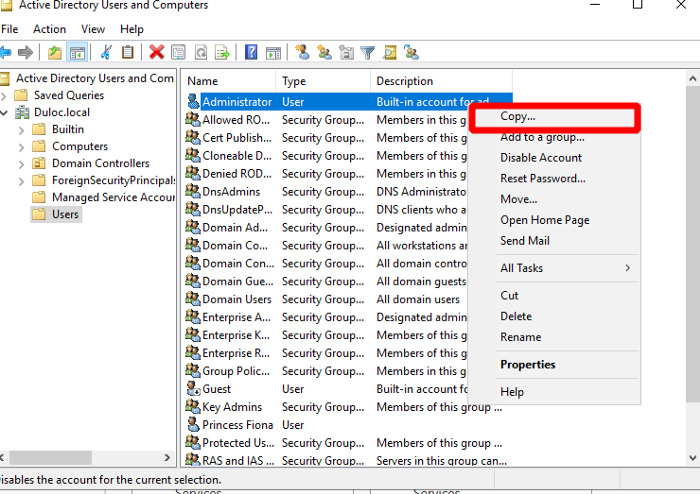The height and width of the screenshot is (494, 700).
Task: Open the Action menu
Action: pyautogui.click(x=50, y=29)
